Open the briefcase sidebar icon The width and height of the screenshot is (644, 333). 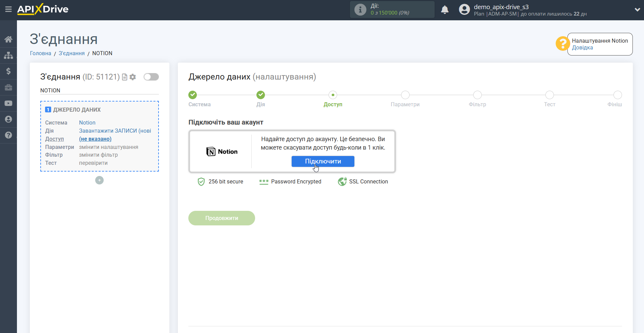(x=8, y=87)
